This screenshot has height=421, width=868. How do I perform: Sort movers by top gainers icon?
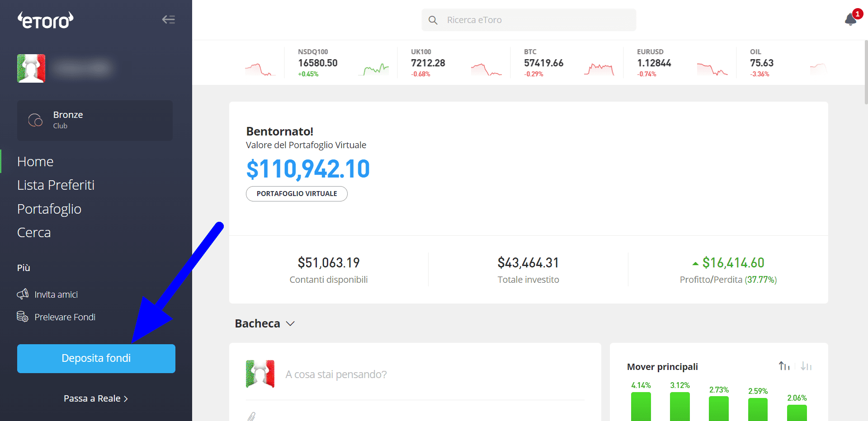(x=784, y=366)
